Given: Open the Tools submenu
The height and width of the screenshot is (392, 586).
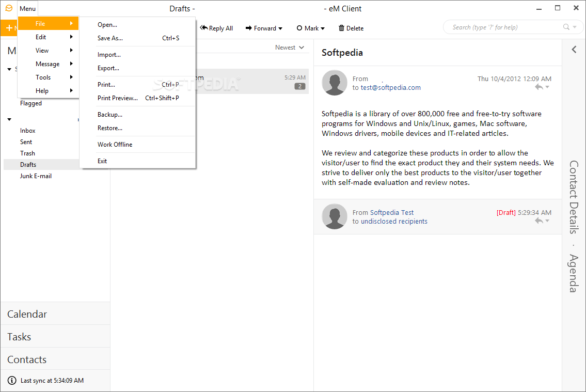Looking at the screenshot, I should [48, 77].
